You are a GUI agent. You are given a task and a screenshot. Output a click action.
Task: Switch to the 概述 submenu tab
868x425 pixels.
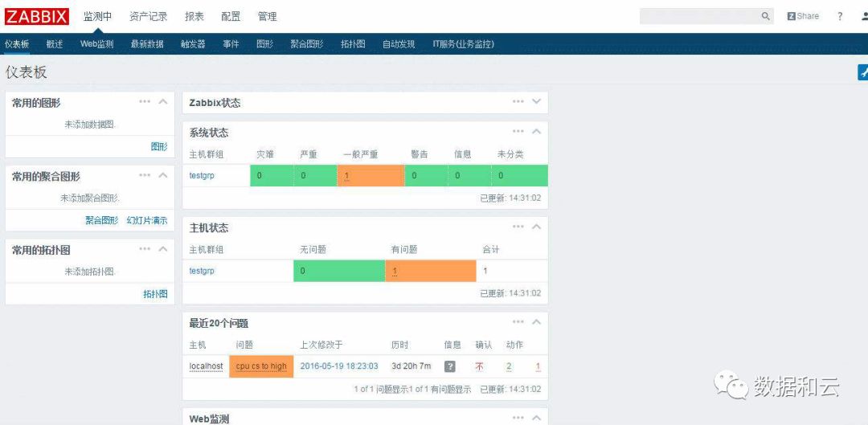55,44
